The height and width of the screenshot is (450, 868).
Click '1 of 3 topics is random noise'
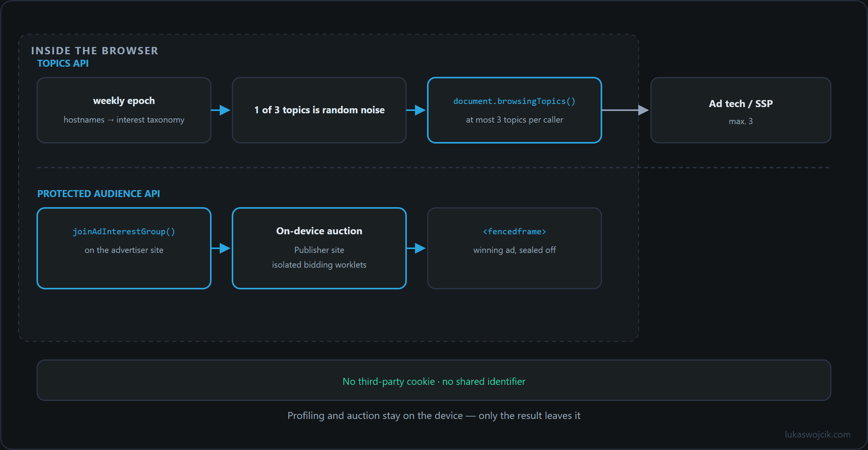pos(319,110)
